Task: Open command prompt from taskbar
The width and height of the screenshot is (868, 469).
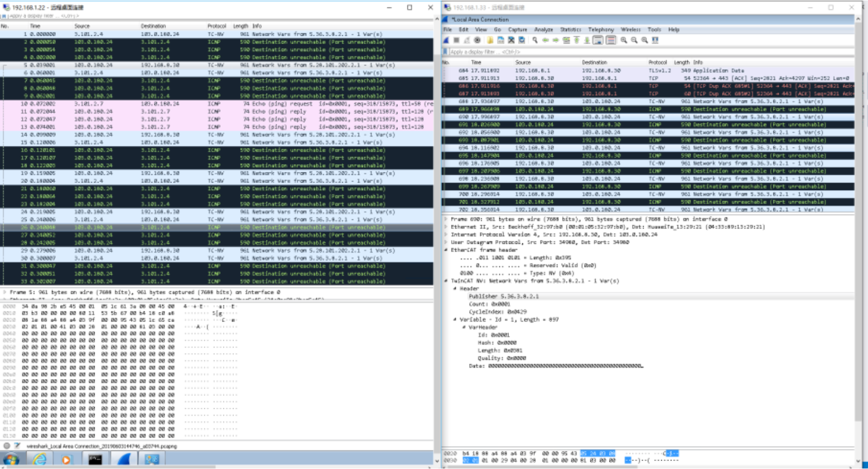Action: pyautogui.click(x=95, y=459)
